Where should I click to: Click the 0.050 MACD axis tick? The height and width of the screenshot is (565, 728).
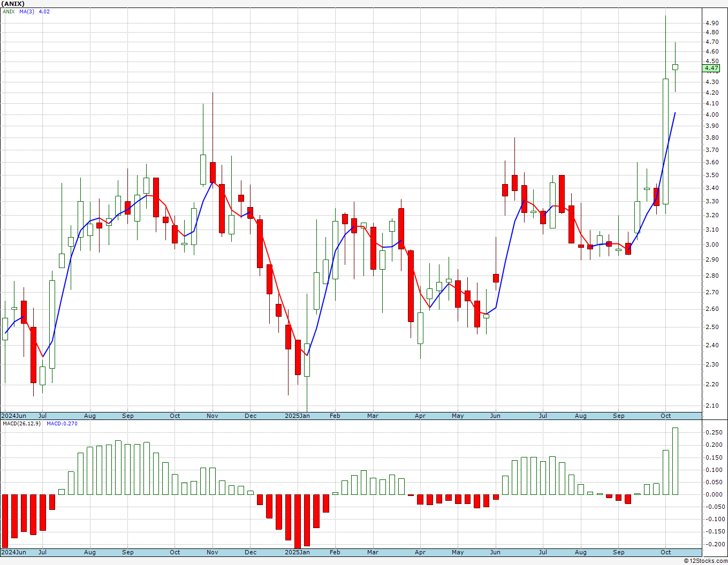714,482
